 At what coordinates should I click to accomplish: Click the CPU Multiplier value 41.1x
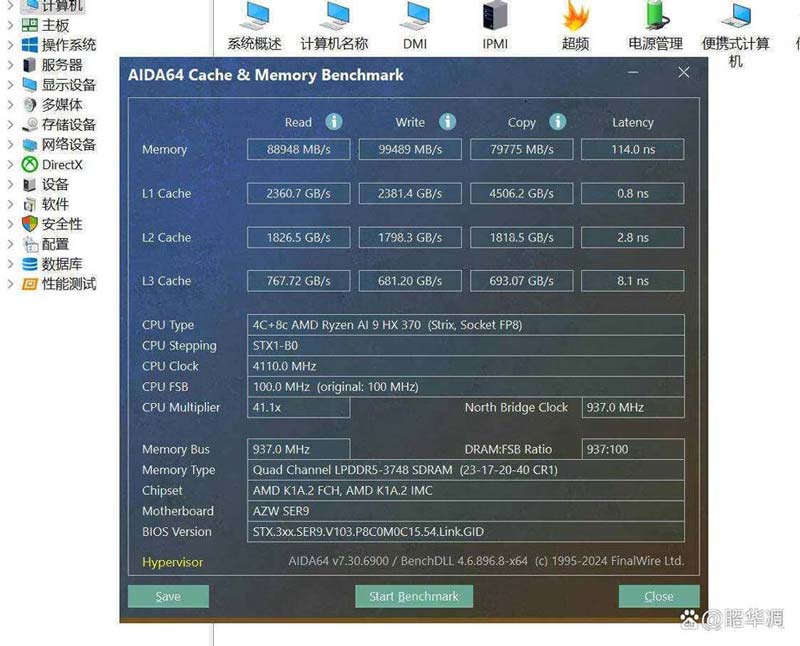(x=298, y=407)
